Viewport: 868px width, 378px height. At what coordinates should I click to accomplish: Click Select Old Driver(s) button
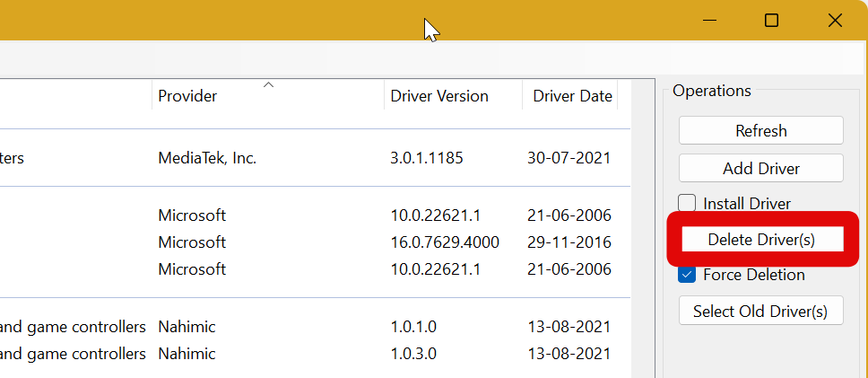point(760,312)
